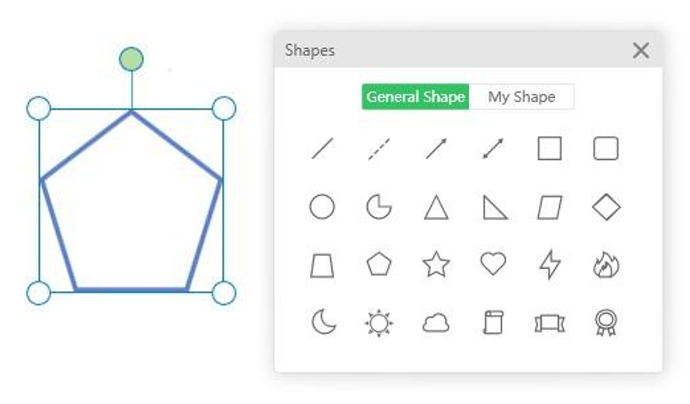Select the right triangle shape

493,207
